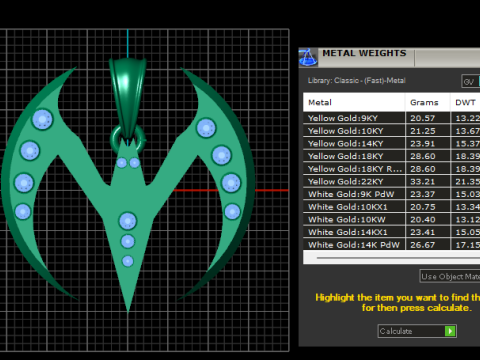480x360 pixels.
Task: Click the Metal Weights scale icon
Action: click(x=308, y=57)
